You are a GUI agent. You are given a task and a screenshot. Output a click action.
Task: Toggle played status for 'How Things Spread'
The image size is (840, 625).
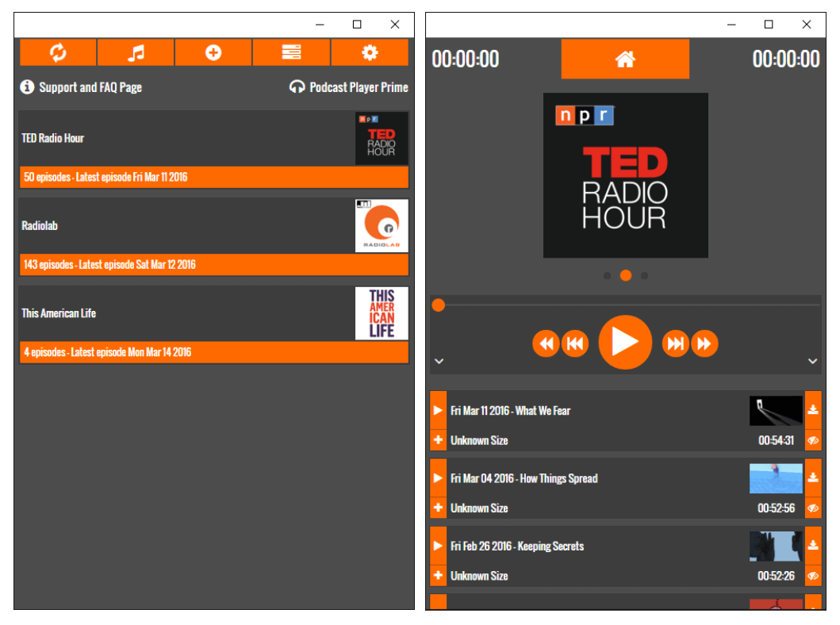pos(813,508)
